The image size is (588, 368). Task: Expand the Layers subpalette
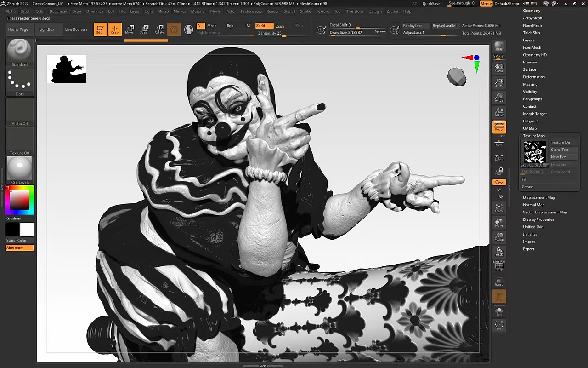coord(528,40)
